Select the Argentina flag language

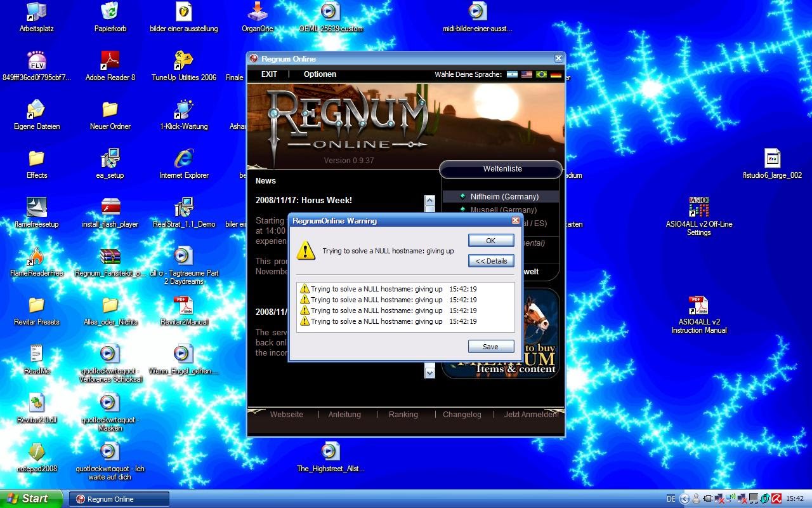click(512, 75)
